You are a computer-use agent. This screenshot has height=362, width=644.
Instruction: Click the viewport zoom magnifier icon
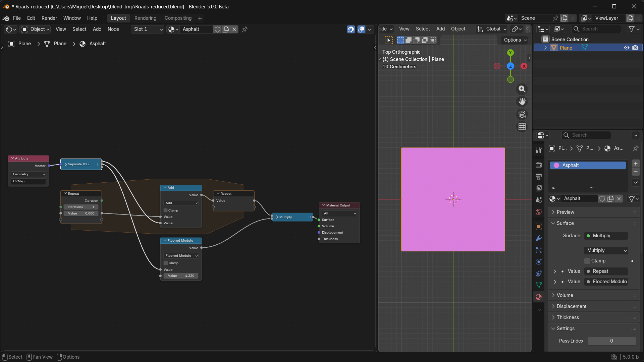pos(522,89)
